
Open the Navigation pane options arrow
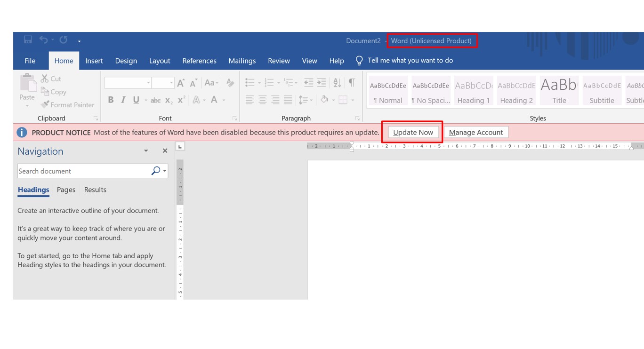tap(146, 151)
